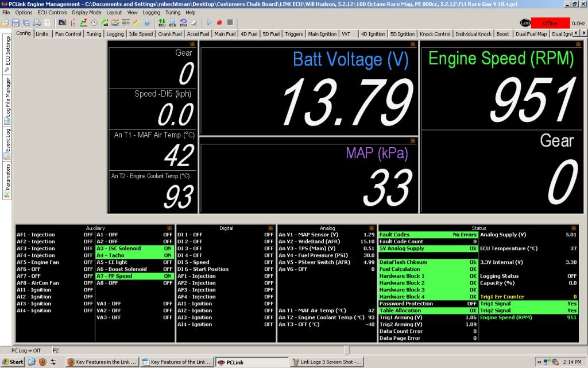Click the star icon on the left Gear/Speed panel

point(192,44)
